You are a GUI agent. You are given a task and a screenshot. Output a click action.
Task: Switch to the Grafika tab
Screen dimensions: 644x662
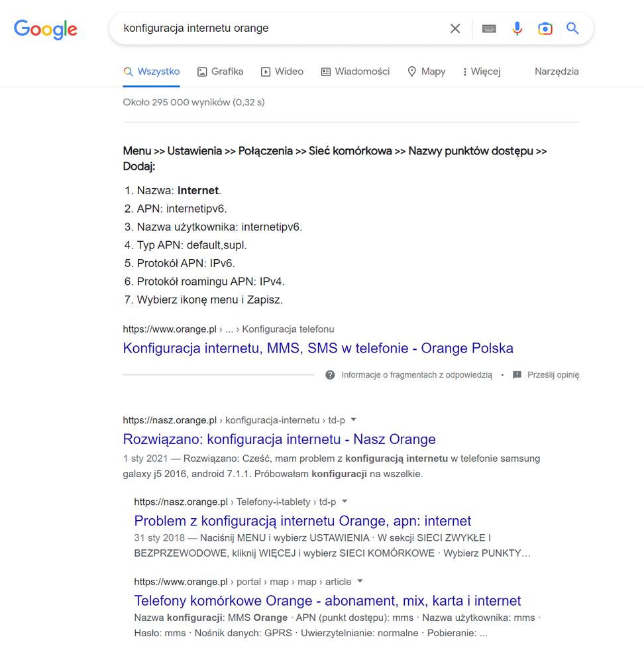click(x=221, y=72)
